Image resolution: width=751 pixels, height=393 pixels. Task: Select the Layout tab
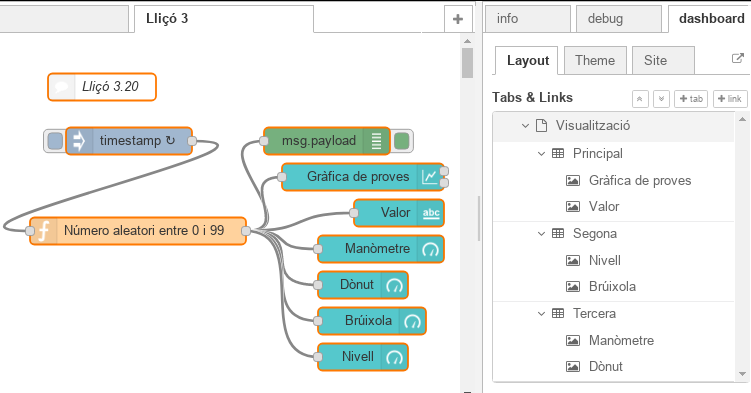526,60
